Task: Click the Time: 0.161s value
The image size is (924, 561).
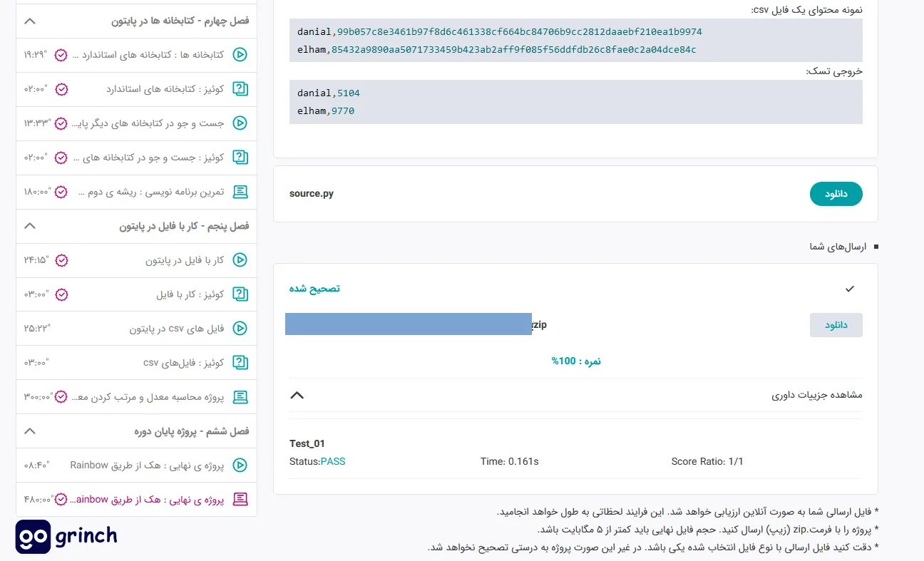Action: click(510, 461)
